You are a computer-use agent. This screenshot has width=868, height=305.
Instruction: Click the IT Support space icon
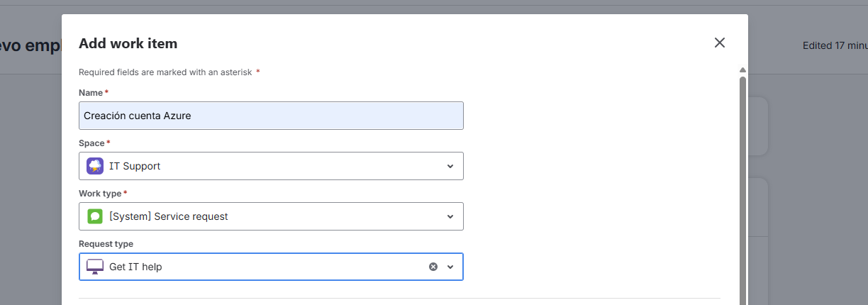pyautogui.click(x=95, y=166)
